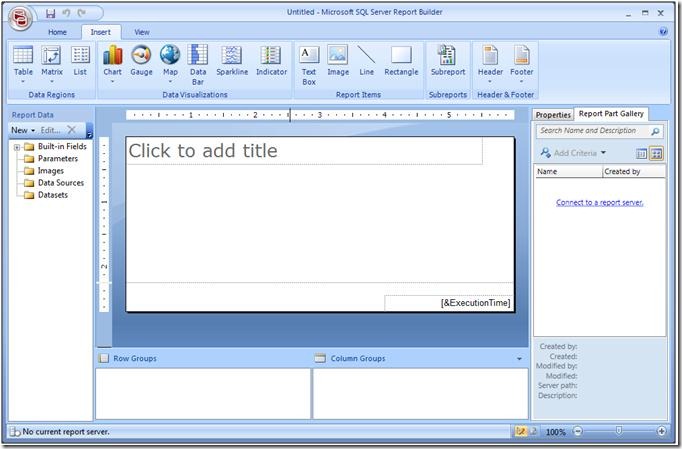The height and width of the screenshot is (449, 682).
Task: Open the Table dropdown arrow
Action: pyautogui.click(x=23, y=81)
